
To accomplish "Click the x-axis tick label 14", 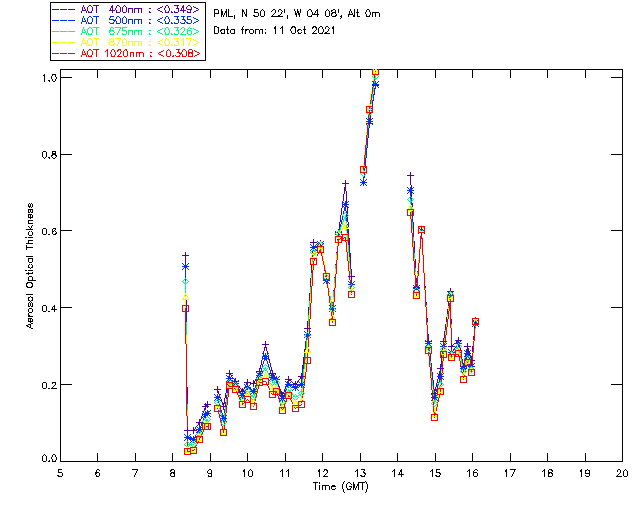I will click(x=398, y=473).
